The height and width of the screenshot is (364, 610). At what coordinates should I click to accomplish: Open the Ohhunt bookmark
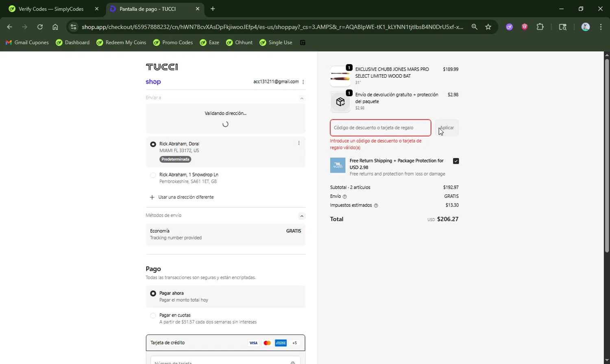coord(239,43)
